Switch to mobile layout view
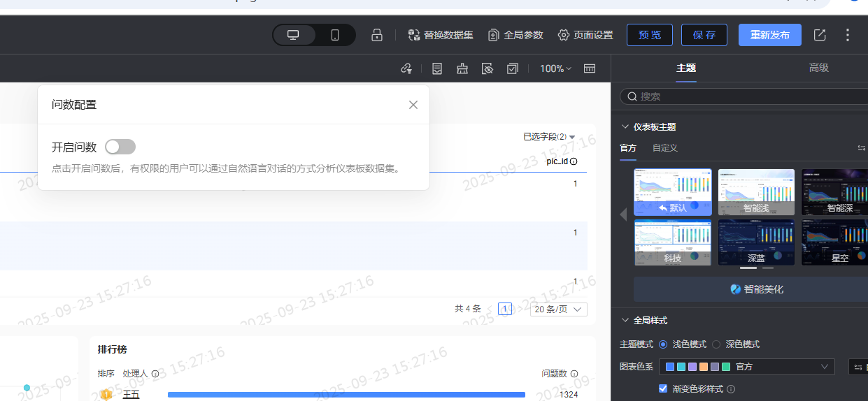868x401 pixels. (x=335, y=35)
